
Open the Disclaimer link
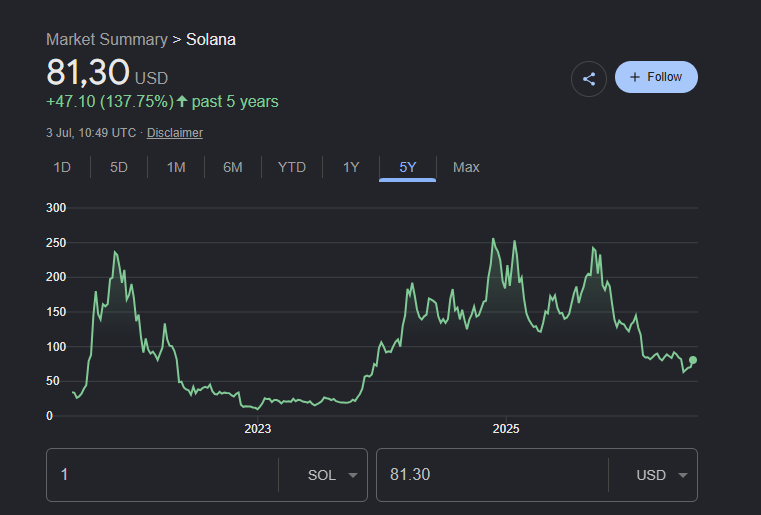[175, 133]
